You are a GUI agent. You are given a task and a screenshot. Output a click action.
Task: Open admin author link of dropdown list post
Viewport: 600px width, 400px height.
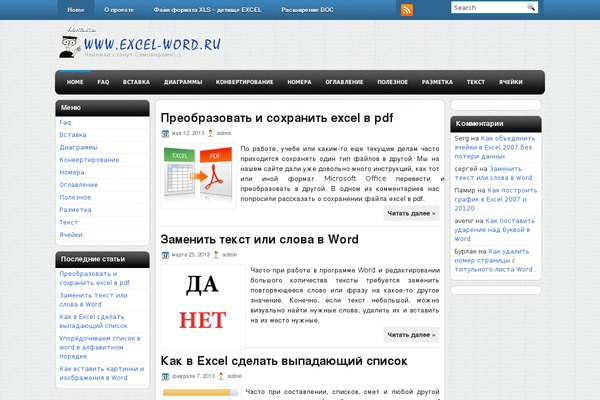point(235,376)
